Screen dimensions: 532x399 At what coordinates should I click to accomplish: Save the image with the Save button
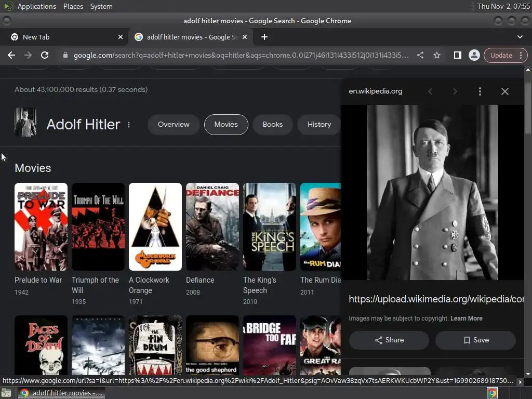[x=476, y=340]
